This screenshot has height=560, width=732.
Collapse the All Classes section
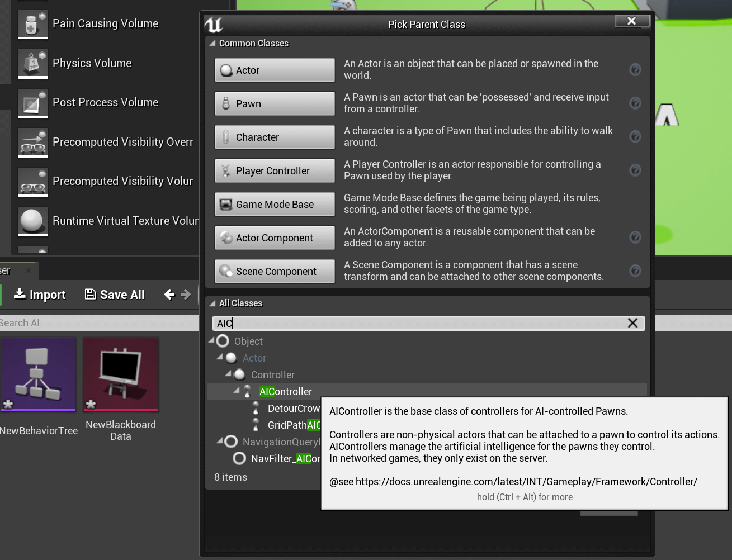[x=212, y=303]
